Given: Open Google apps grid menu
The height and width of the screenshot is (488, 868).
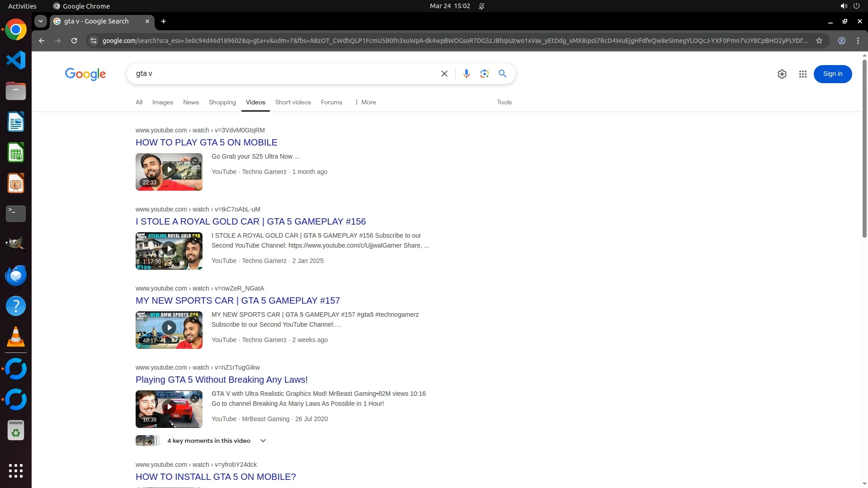Looking at the screenshot, I should point(802,74).
